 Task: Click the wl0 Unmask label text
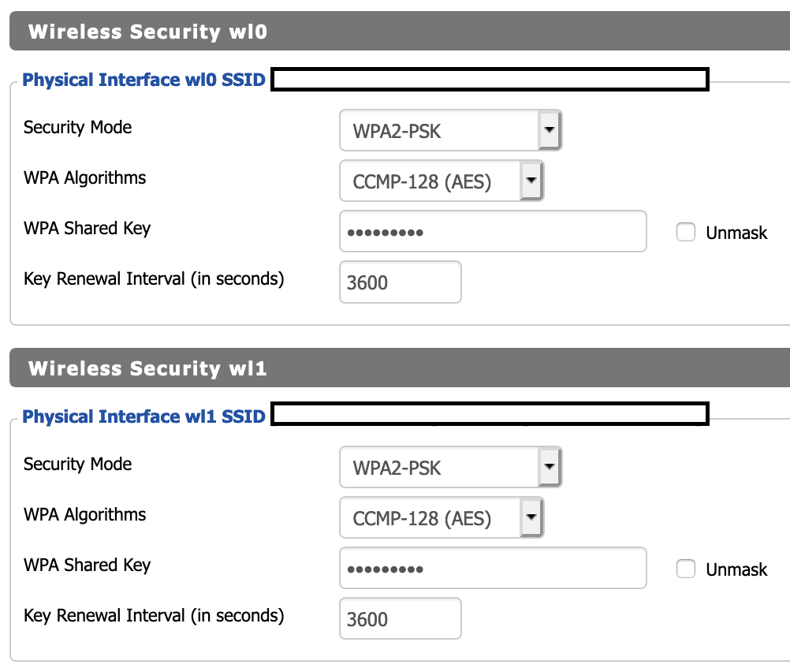736,233
